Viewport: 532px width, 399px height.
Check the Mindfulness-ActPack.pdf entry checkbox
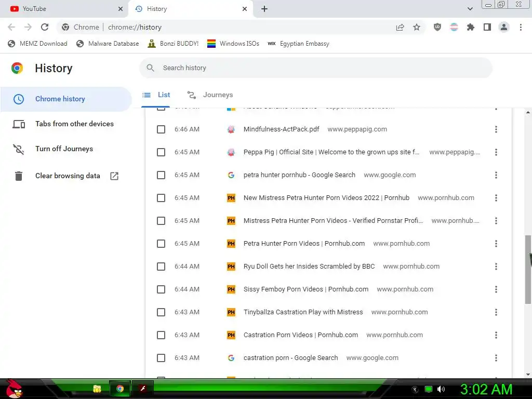point(161,129)
